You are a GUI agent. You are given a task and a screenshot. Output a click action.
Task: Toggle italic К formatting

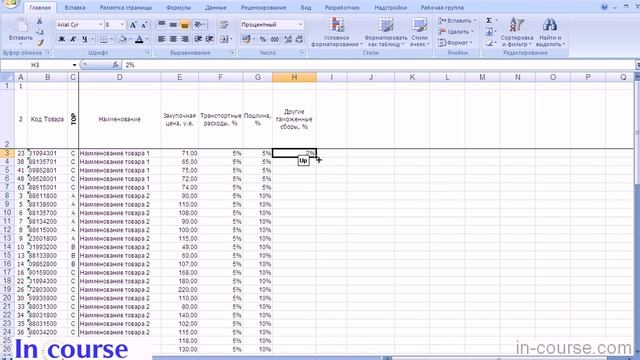tap(73, 39)
